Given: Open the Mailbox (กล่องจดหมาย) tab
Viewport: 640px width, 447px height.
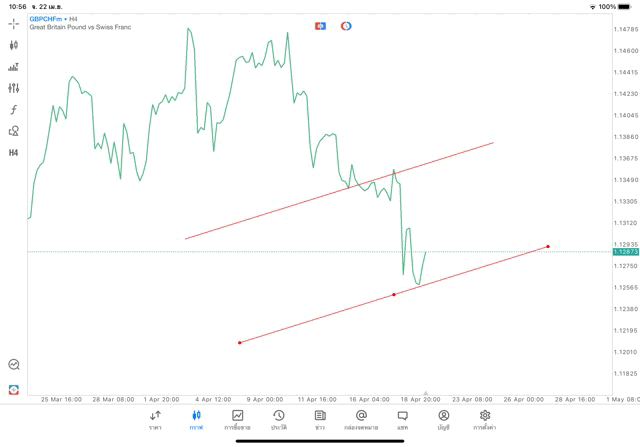Looking at the screenshot, I should [x=361, y=419].
